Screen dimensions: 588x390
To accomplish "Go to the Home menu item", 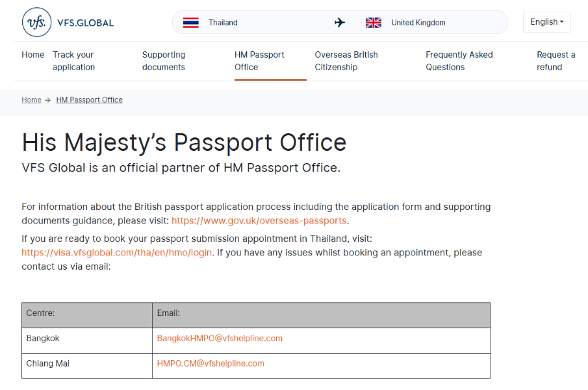I will tap(32, 55).
